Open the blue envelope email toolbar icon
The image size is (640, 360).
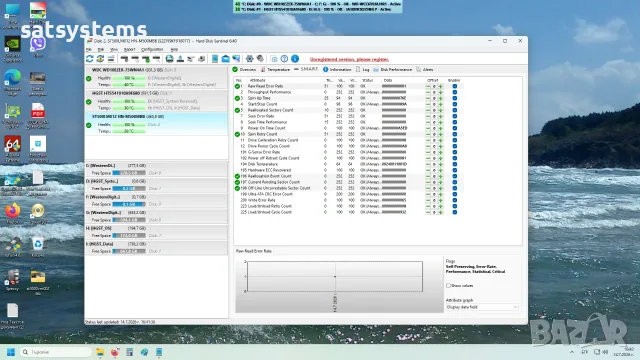(x=225, y=59)
